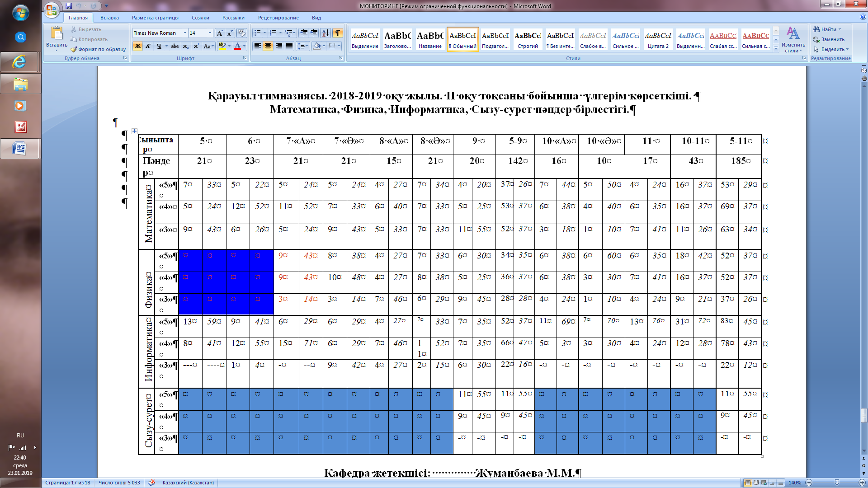Click the line spacing icon
Image resolution: width=868 pixels, height=488 pixels.
(302, 46)
